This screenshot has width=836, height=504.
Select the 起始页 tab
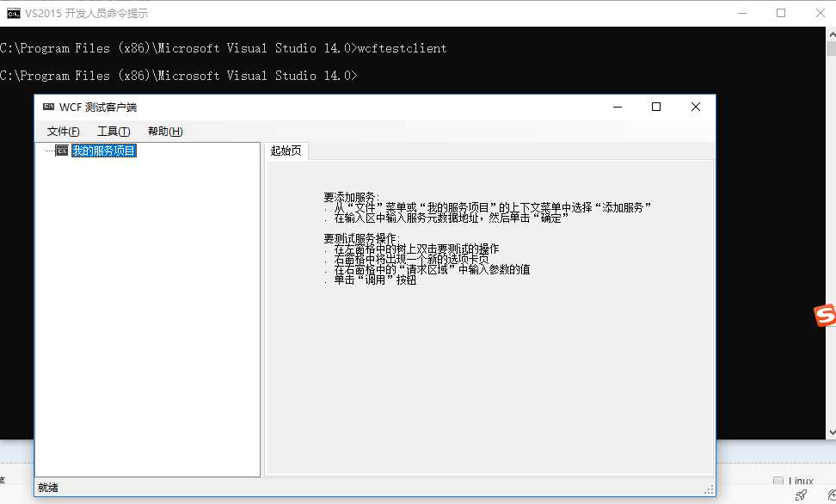[x=286, y=151]
